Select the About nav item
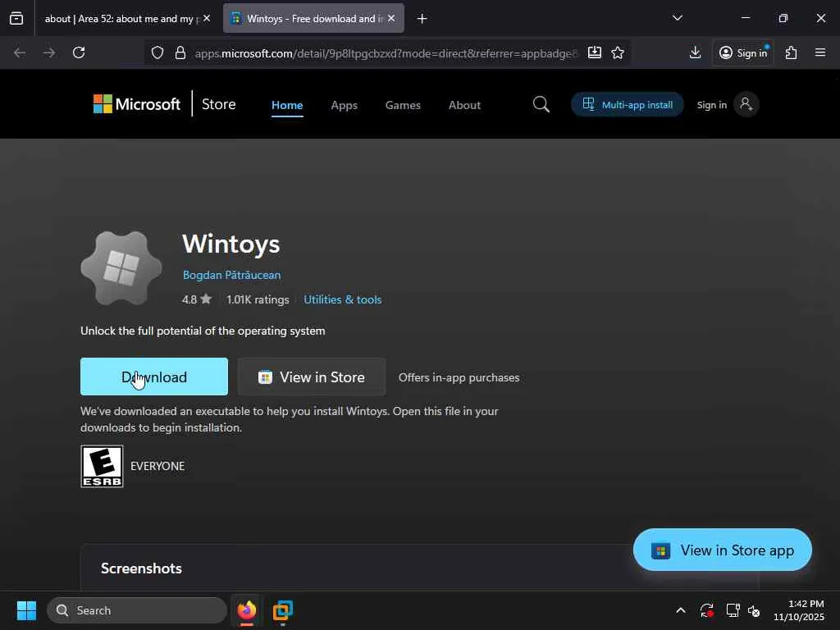Viewport: 840px width, 630px height. (x=464, y=105)
